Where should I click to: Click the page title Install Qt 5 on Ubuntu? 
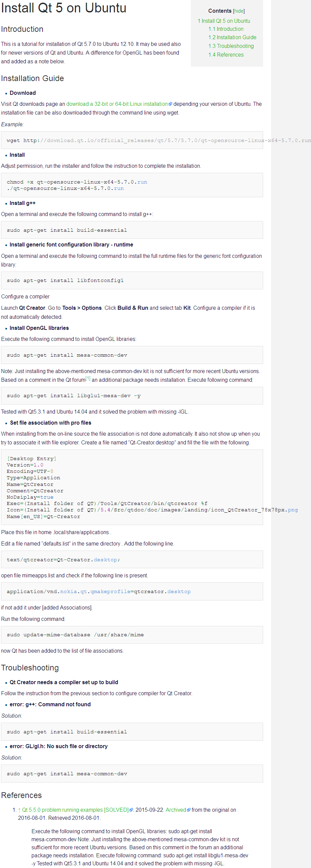(64, 8)
